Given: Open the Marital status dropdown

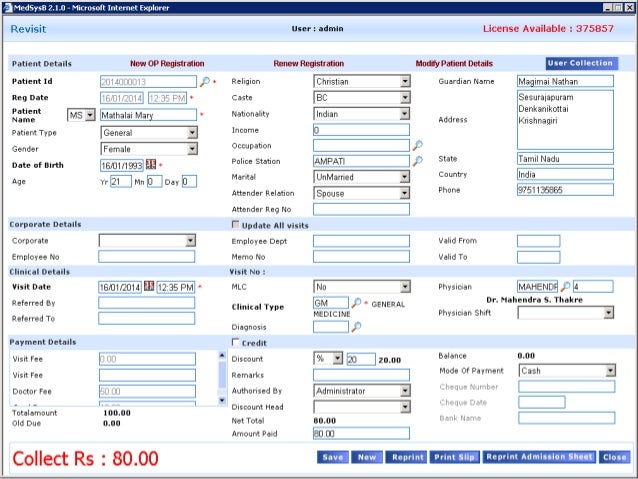Looking at the screenshot, I should click(362, 177).
